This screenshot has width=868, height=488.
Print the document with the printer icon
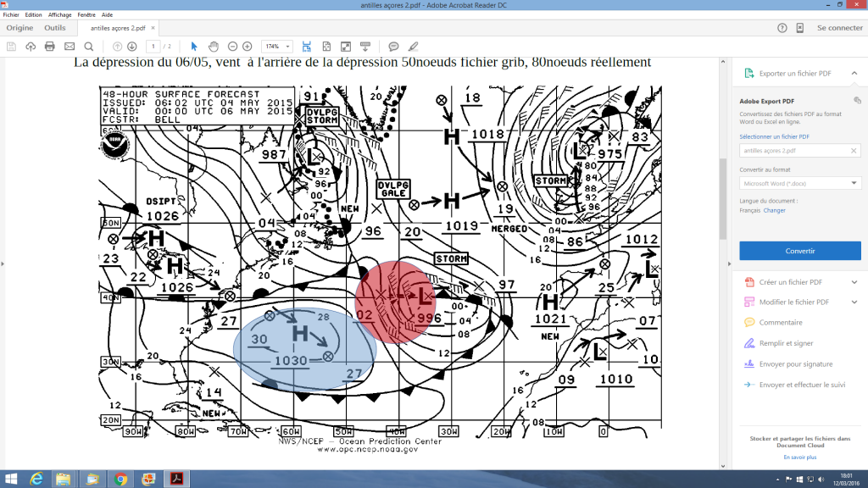50,47
